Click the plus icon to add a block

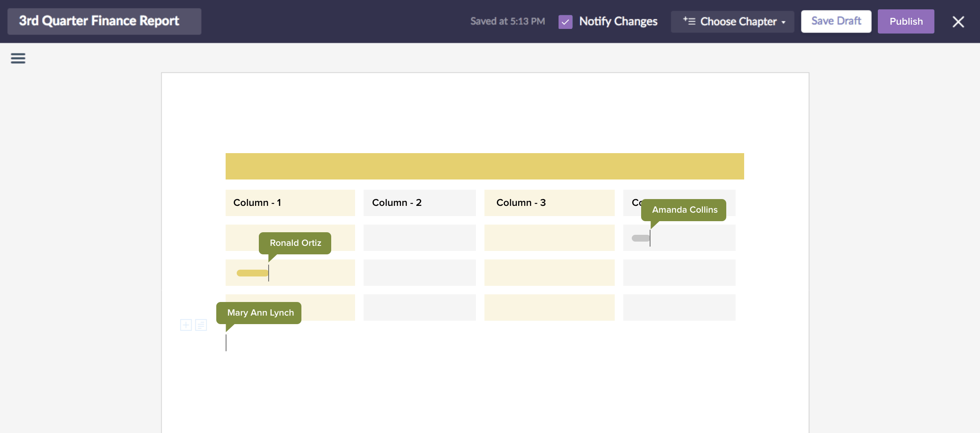tap(186, 325)
